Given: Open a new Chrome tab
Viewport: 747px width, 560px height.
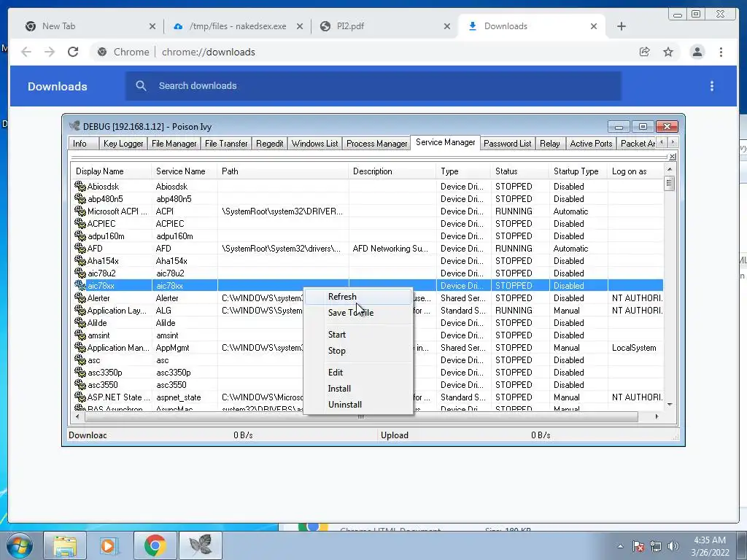Looking at the screenshot, I should coord(622,26).
